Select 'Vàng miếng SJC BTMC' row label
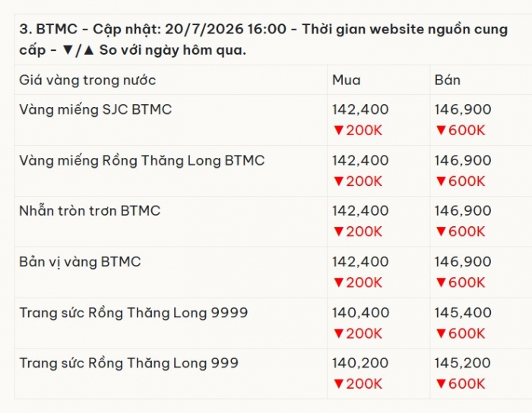Image resolution: width=532 pixels, height=413 pixels. pyautogui.click(x=95, y=109)
